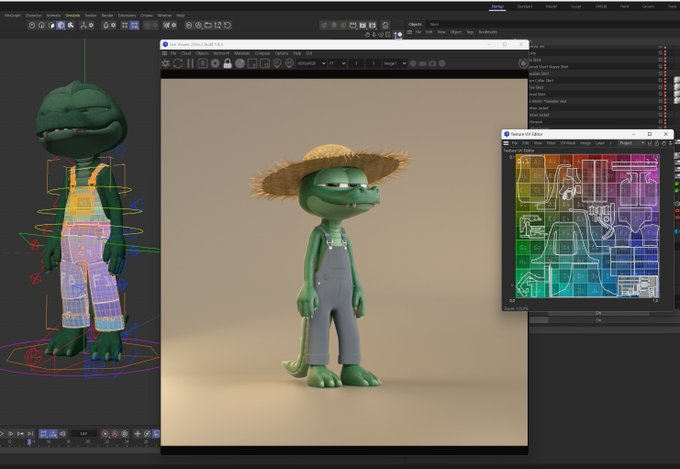Image resolution: width=680 pixels, height=469 pixels.
Task: Open the UV Mesh menu in Texture UV Editor
Action: 568,143
